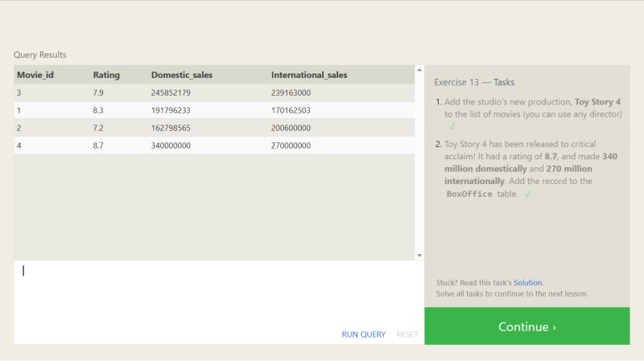
Task: Click the International_sales column header
Action: (309, 75)
